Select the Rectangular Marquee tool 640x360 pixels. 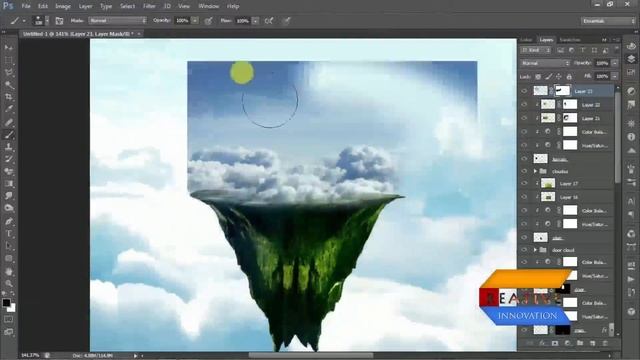point(9,60)
